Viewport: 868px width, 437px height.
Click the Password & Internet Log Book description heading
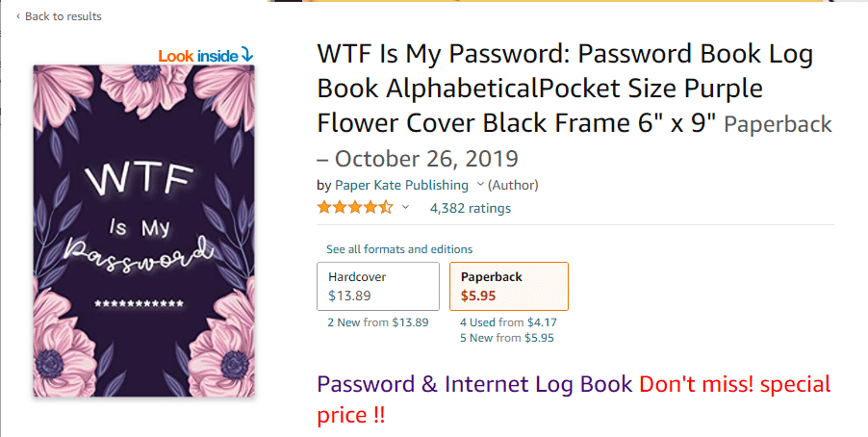(x=474, y=384)
